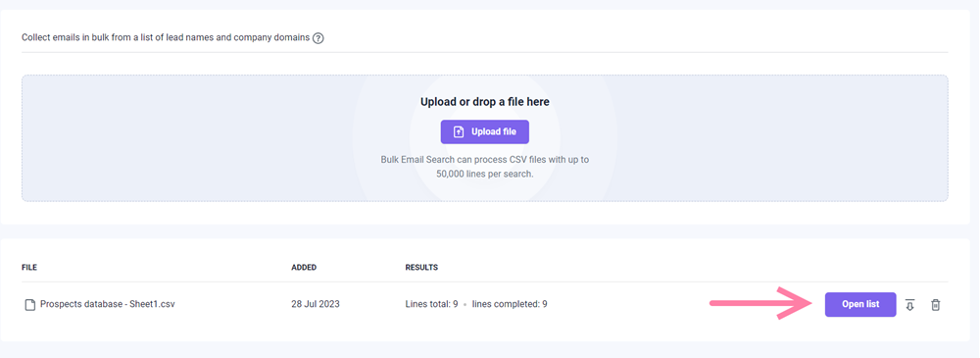Click the Upload or drop a file heading
Screen dimensions: 980x358
pos(484,101)
